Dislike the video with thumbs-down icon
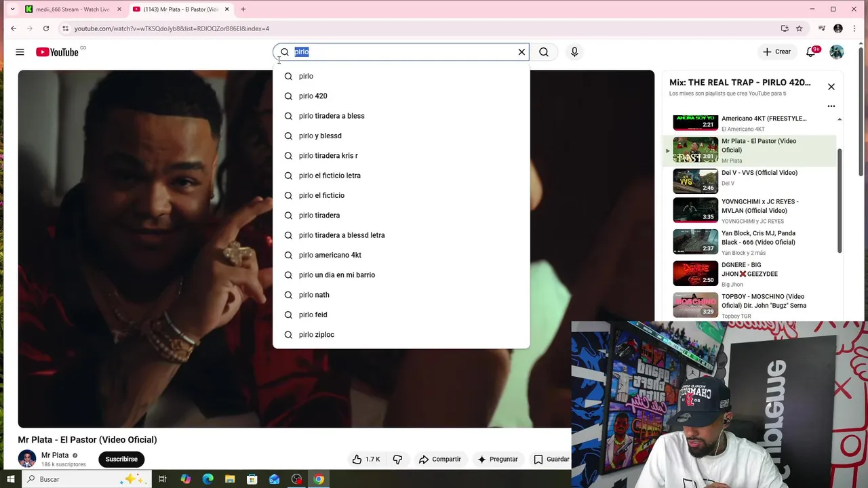 (x=397, y=460)
